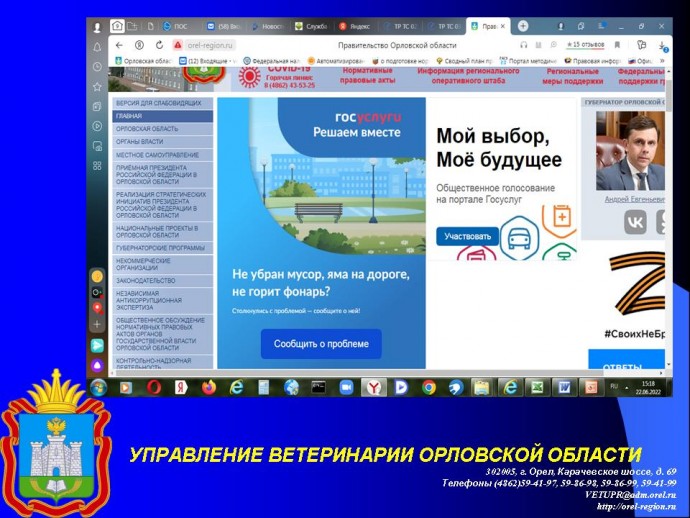
Task: Open browser extensions icon next to bookmark flag
Action: point(642,45)
